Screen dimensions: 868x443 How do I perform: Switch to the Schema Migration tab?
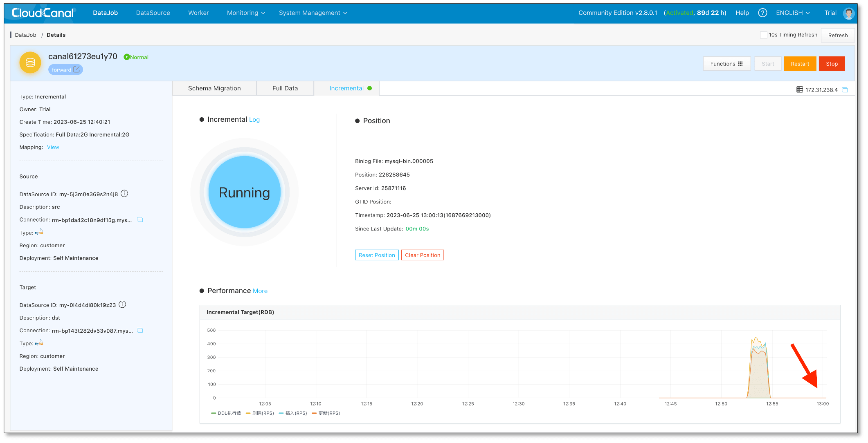[214, 88]
